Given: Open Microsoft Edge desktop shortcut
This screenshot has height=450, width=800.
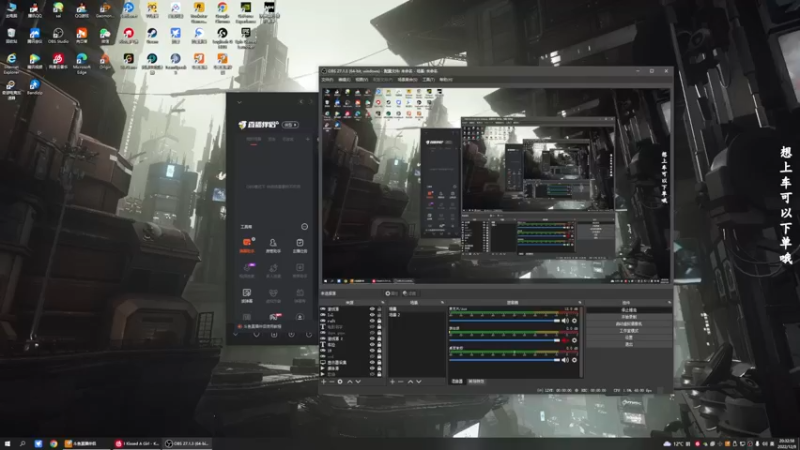Looking at the screenshot, I should (x=82, y=63).
